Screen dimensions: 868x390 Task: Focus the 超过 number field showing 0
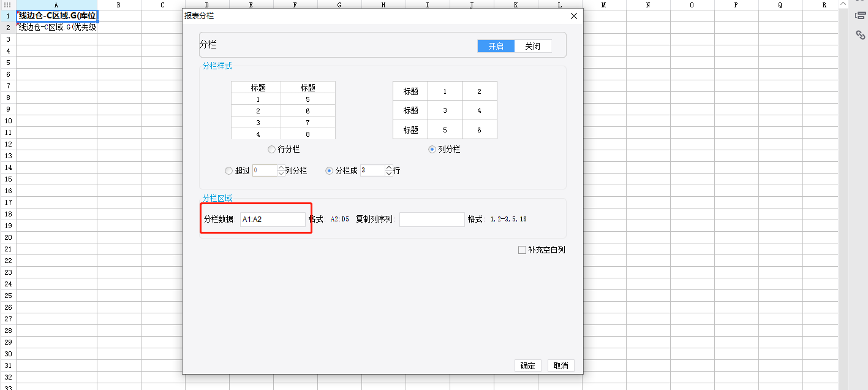click(265, 170)
